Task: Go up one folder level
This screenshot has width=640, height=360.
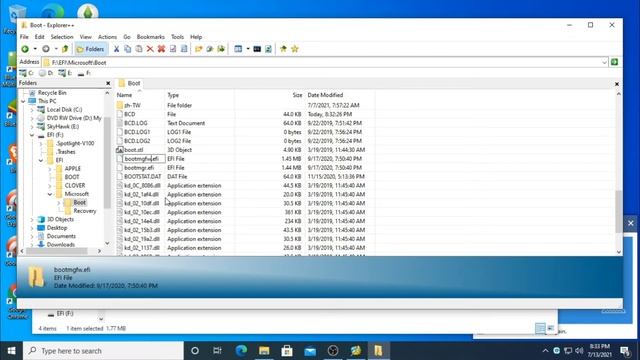Action: tap(65, 49)
